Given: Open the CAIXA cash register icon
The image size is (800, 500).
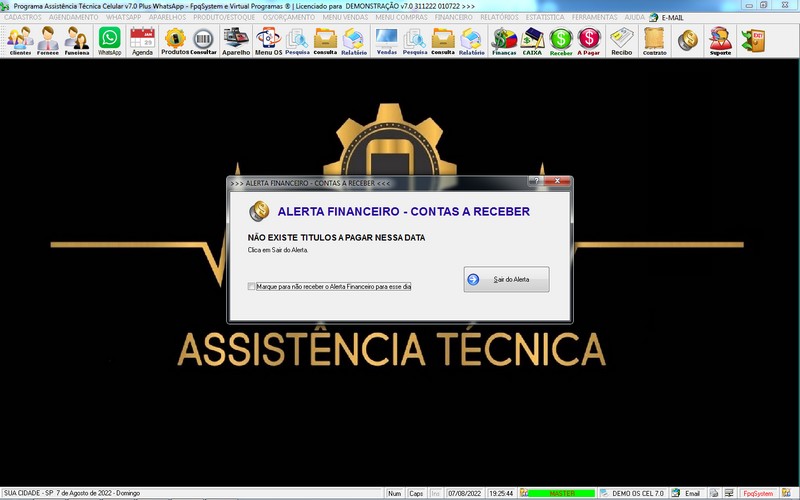Looking at the screenshot, I should tap(532, 41).
